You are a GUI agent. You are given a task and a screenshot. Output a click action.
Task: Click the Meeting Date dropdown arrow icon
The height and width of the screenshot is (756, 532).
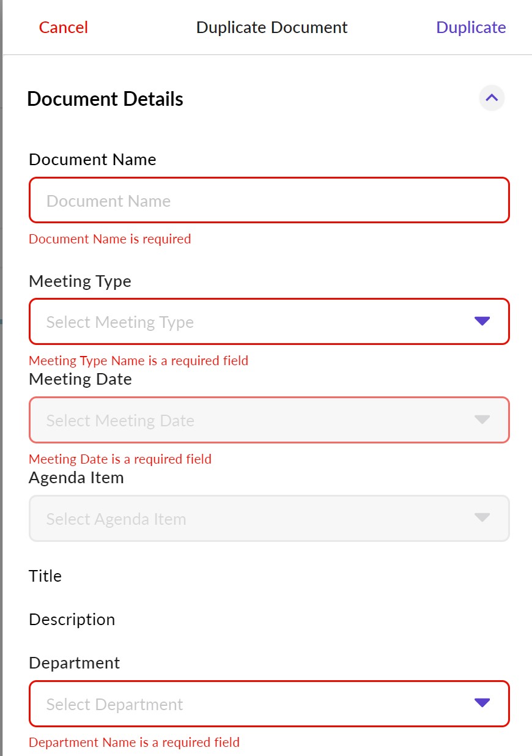point(482,420)
